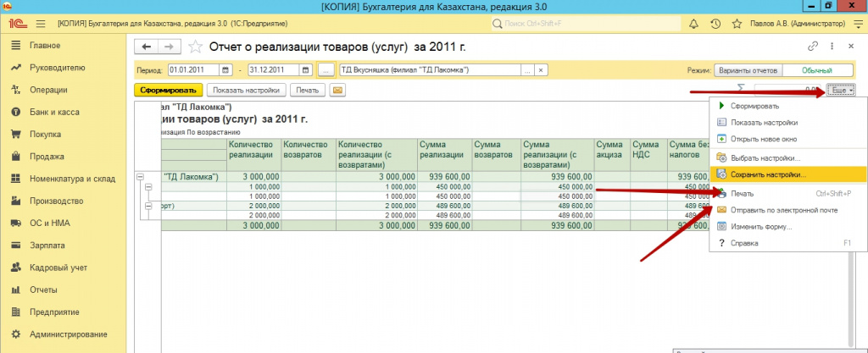Open Предприятие section
This screenshot has height=353, width=868.
[63, 312]
